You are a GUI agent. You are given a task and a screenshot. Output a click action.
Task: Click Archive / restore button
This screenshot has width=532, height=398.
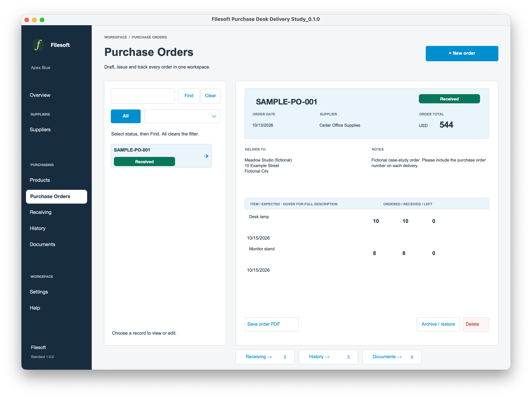(x=438, y=324)
